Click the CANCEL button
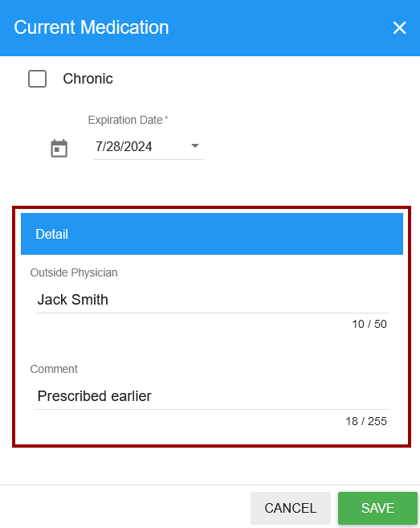The width and height of the screenshot is (420, 528). [291, 508]
